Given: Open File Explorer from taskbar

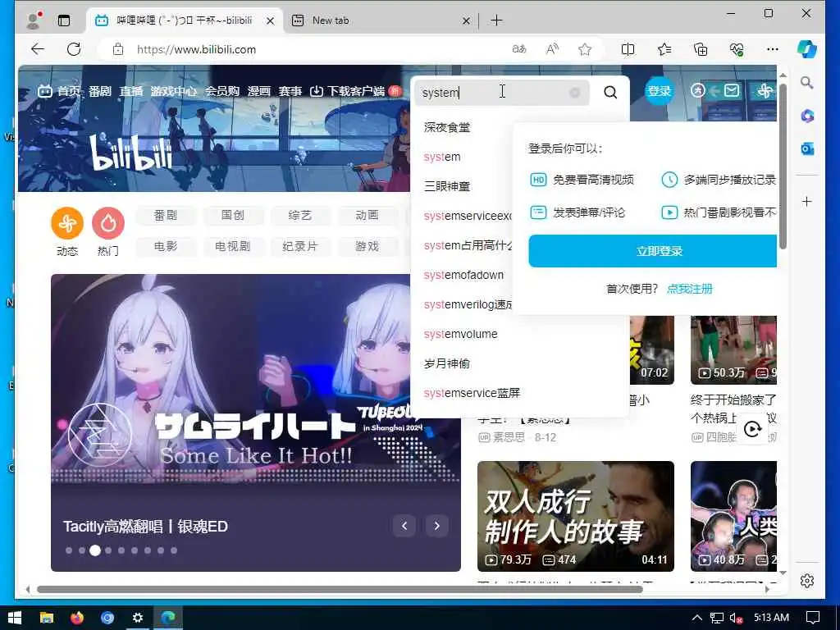Looking at the screenshot, I should [47, 618].
